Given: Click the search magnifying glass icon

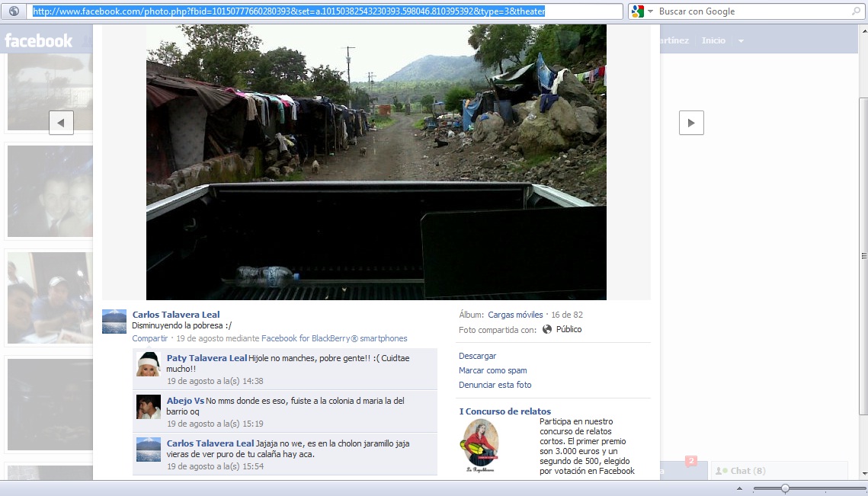Looking at the screenshot, I should (x=856, y=11).
